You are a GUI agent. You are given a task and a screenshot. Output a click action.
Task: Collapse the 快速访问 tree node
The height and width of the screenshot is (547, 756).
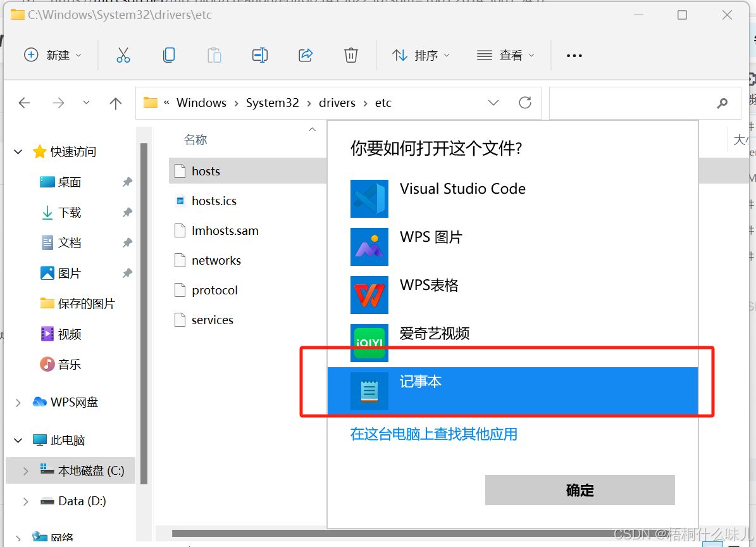tap(18, 152)
